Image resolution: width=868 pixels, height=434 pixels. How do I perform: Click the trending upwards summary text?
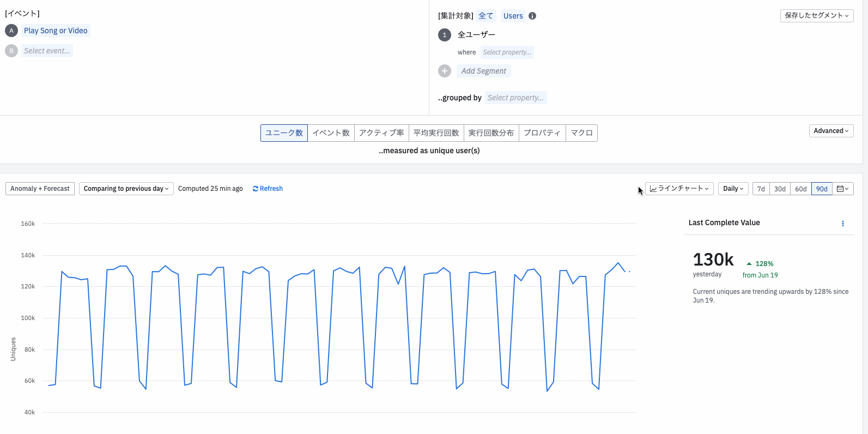[770, 296]
